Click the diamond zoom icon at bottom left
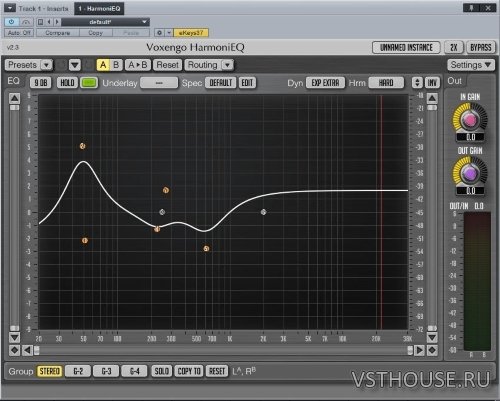Image resolution: width=500 pixels, height=401 pixels. 14,350
